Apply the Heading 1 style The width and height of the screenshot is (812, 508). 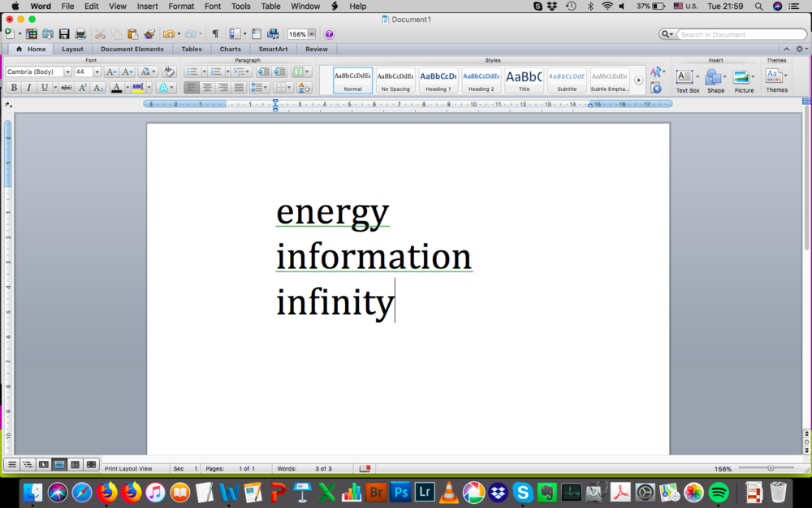pos(438,80)
